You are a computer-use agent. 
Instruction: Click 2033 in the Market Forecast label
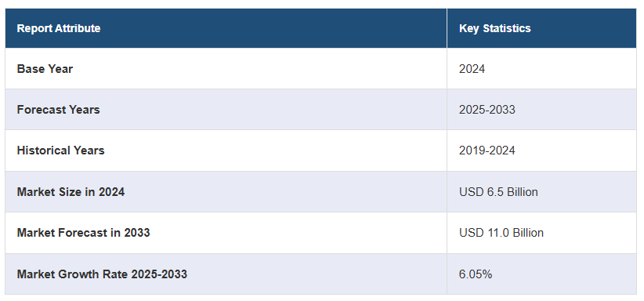click(x=137, y=233)
